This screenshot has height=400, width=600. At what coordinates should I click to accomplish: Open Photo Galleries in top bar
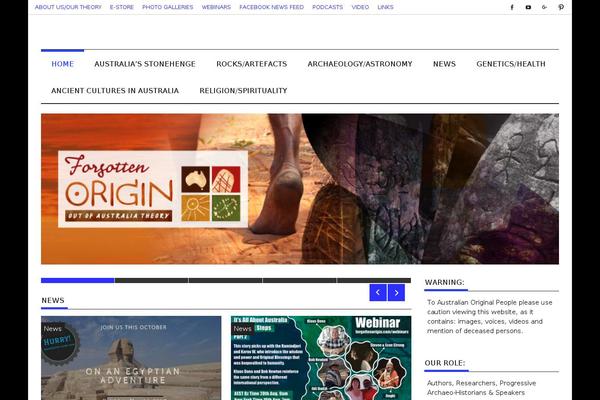click(x=168, y=7)
